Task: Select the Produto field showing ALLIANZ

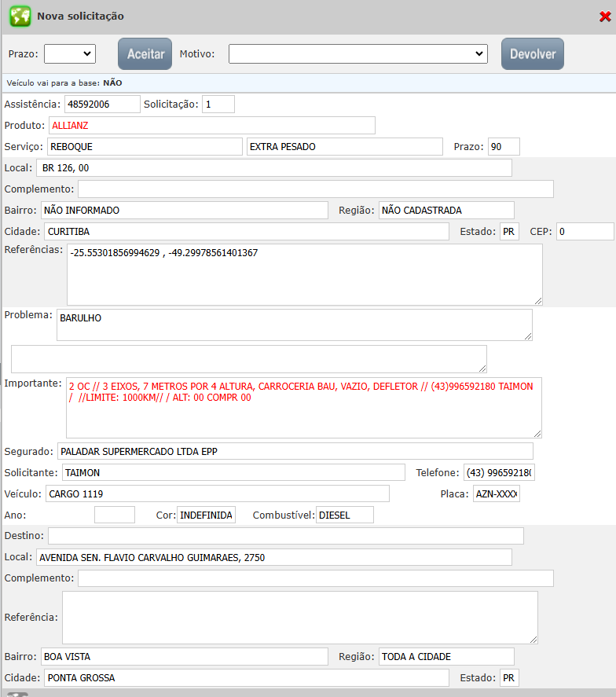Action: (211, 126)
